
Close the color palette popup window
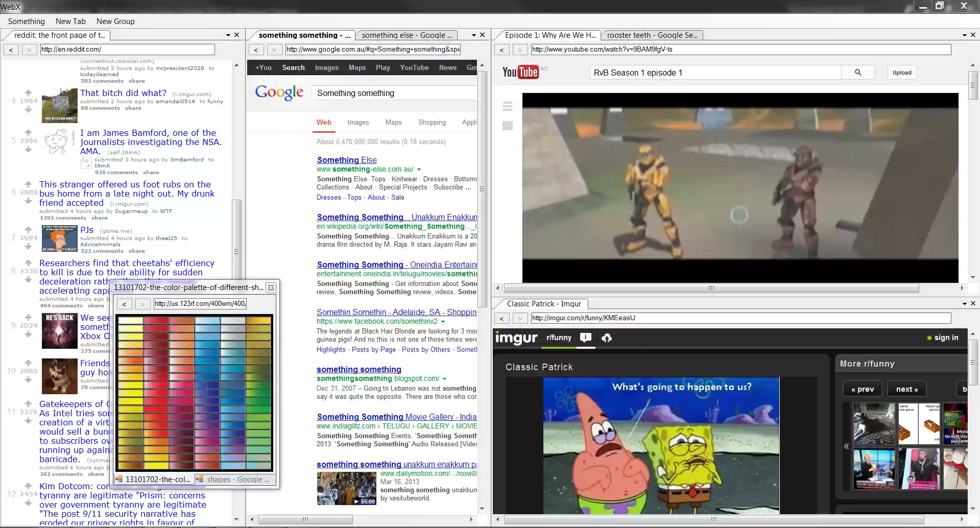click(271, 287)
